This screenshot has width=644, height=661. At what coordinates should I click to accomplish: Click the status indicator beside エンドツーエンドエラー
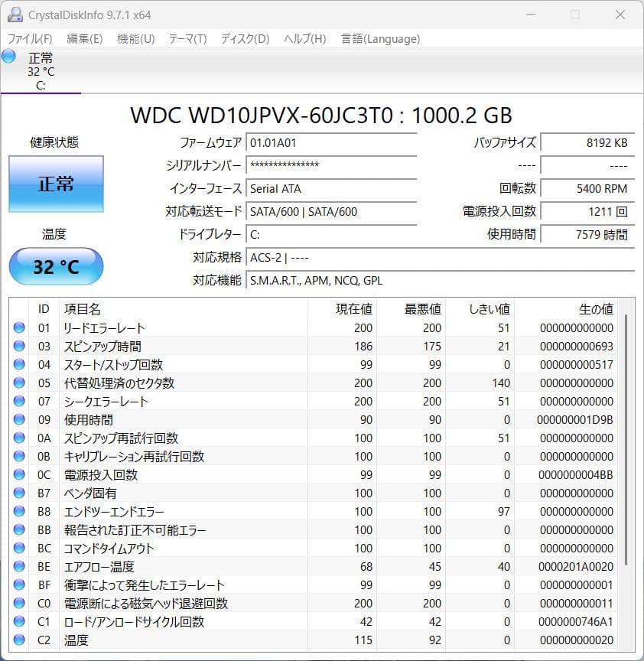point(19,511)
